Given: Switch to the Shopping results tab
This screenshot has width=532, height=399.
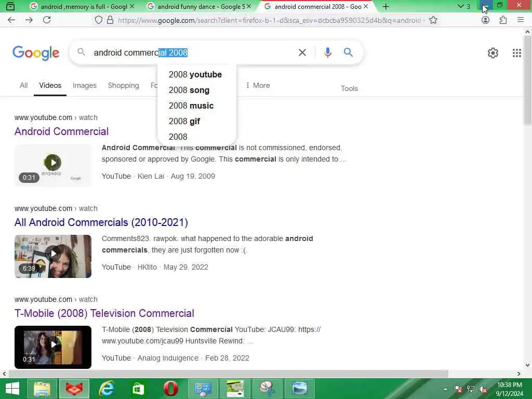Looking at the screenshot, I should click(124, 86).
